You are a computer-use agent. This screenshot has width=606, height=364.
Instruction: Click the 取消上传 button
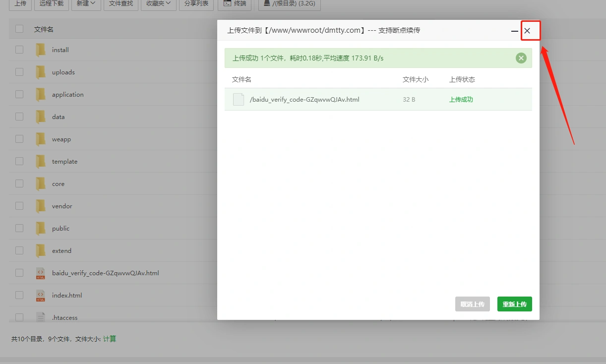coord(473,304)
